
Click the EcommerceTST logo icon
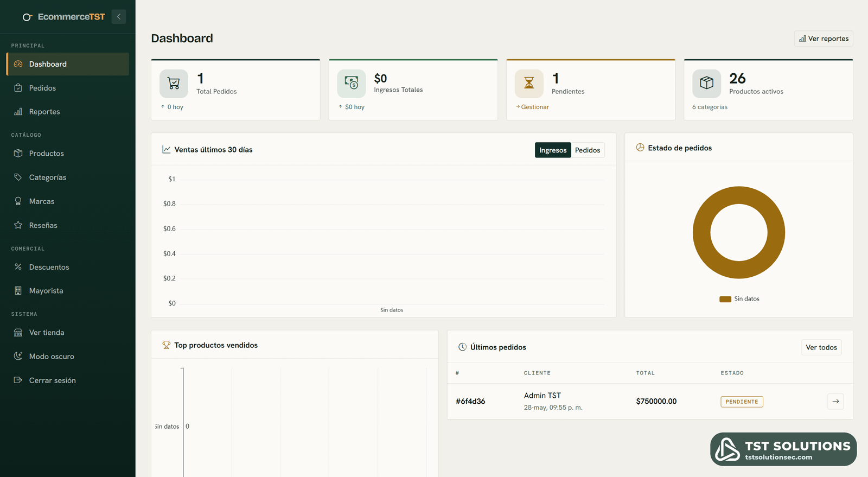[27, 17]
